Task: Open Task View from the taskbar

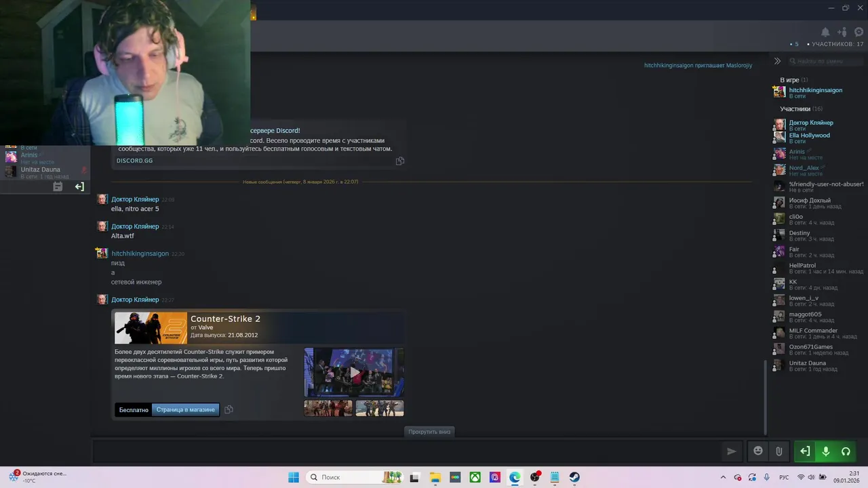Action: tap(414, 477)
